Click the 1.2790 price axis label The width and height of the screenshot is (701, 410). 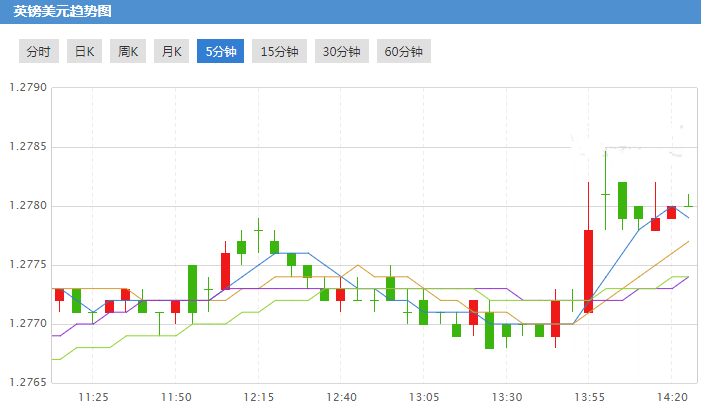(x=28, y=88)
